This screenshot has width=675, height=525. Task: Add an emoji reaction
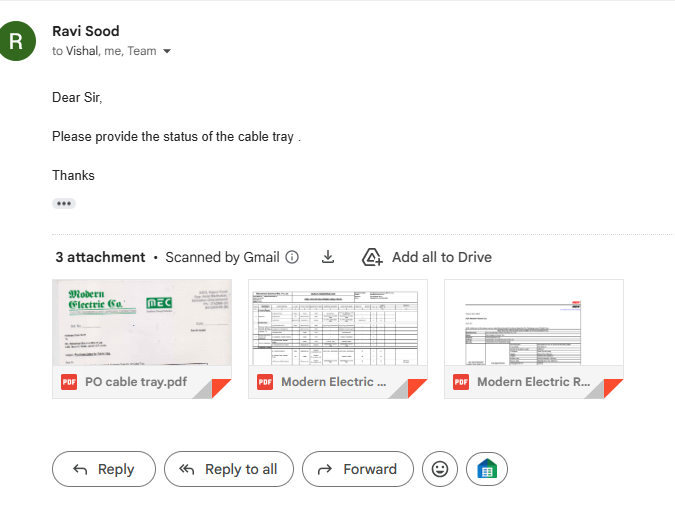(x=440, y=469)
